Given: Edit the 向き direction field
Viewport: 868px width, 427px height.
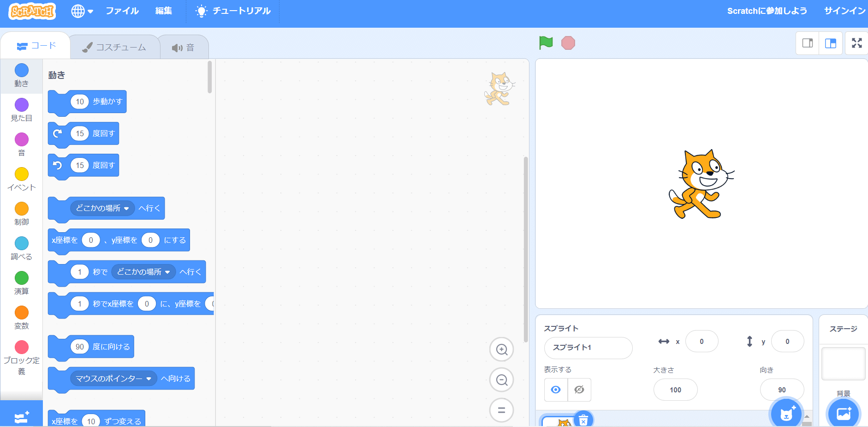Looking at the screenshot, I should point(782,390).
